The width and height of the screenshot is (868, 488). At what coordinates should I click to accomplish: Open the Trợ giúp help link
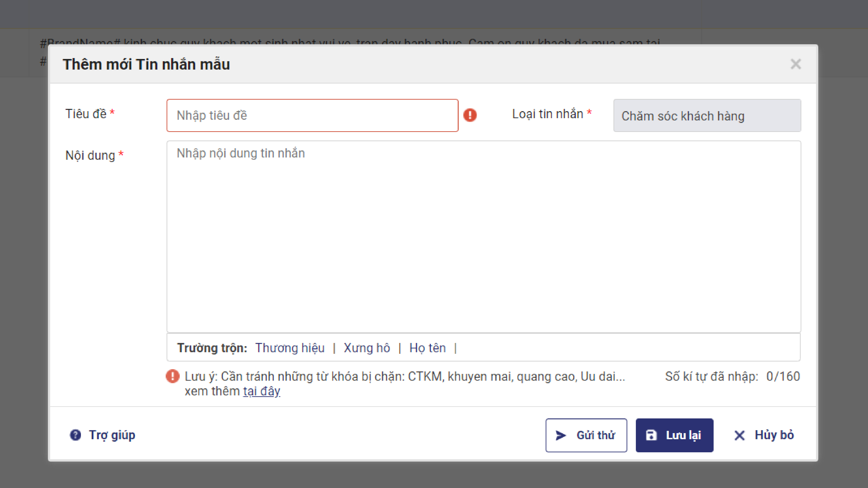pos(112,435)
